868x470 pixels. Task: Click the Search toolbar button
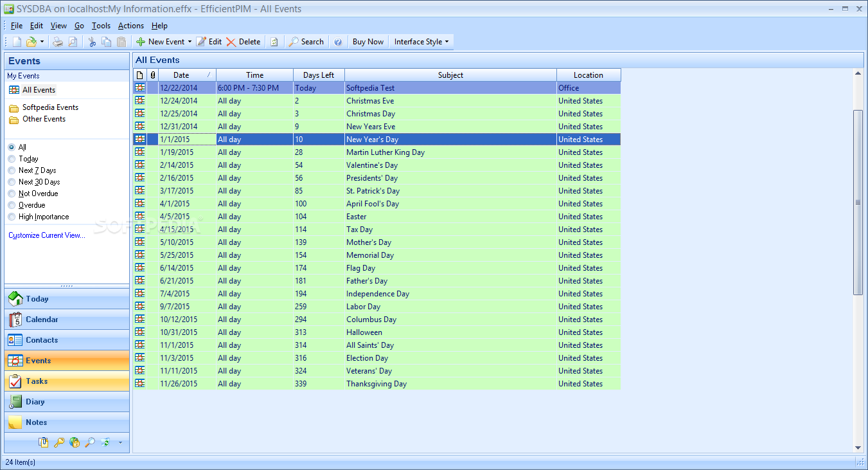(306, 42)
